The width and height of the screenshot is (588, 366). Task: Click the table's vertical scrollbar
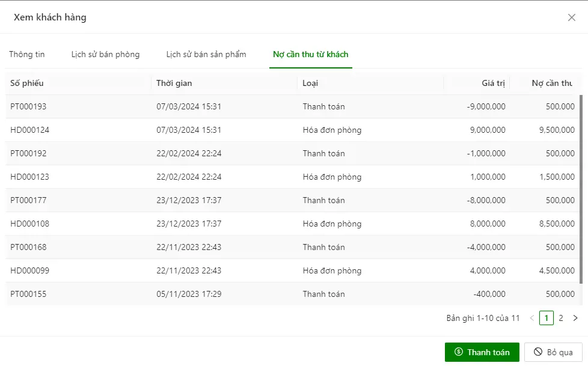point(581,189)
